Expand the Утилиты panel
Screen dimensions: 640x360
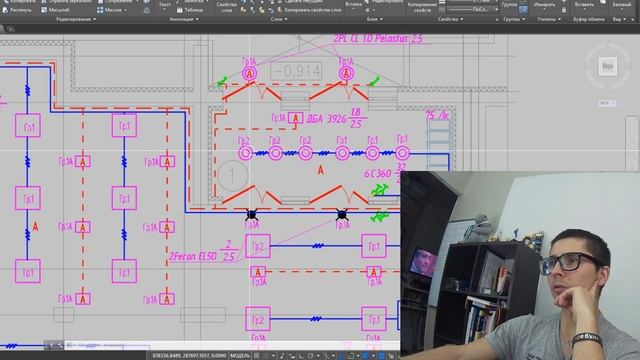click(x=549, y=19)
